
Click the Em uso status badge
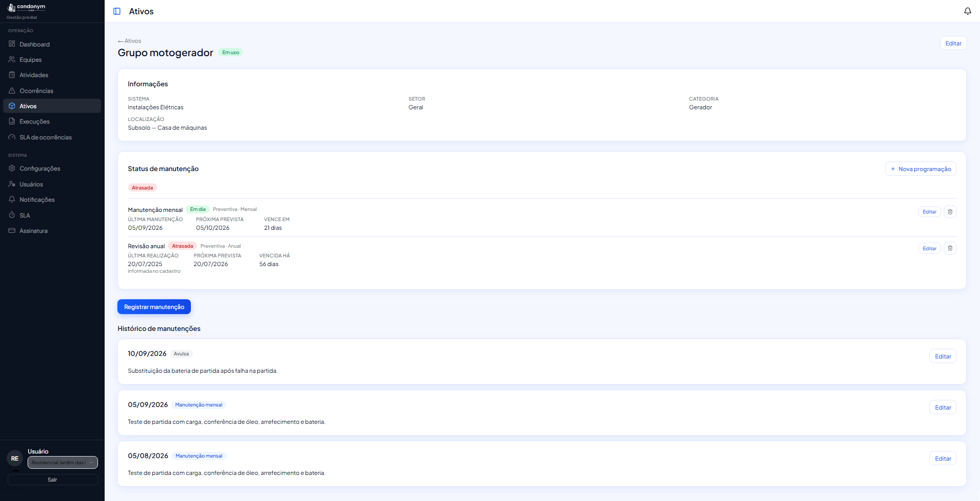(x=230, y=53)
